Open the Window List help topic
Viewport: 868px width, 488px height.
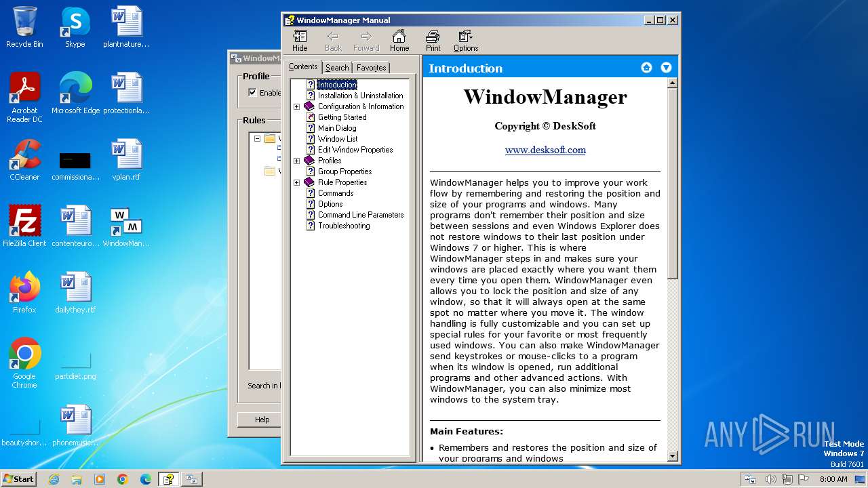(338, 139)
